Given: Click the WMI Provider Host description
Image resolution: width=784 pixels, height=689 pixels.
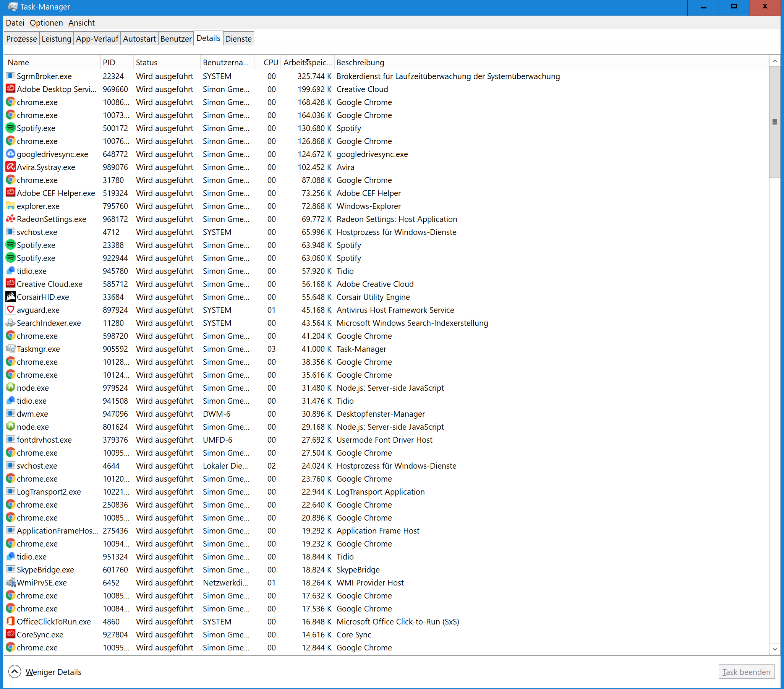Looking at the screenshot, I should (x=370, y=582).
